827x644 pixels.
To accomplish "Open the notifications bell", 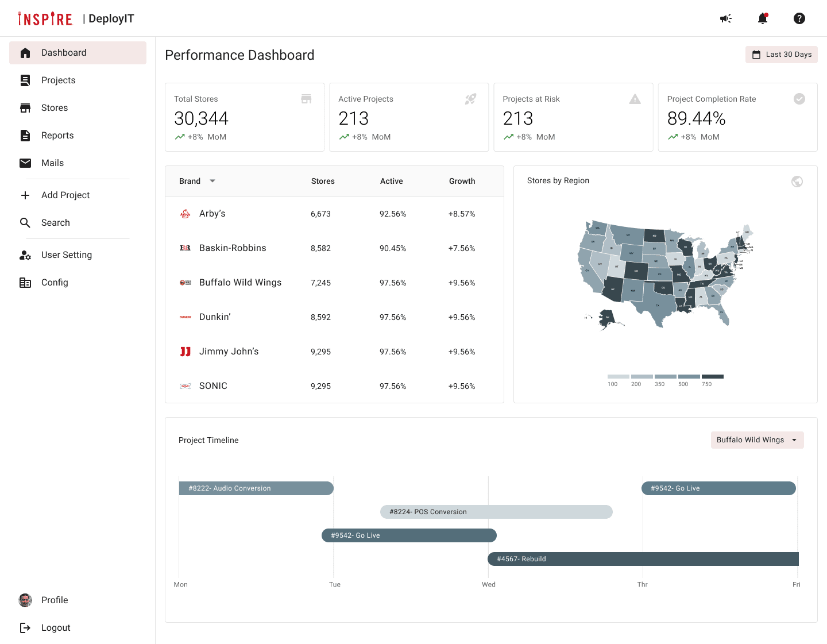I will coord(763,18).
